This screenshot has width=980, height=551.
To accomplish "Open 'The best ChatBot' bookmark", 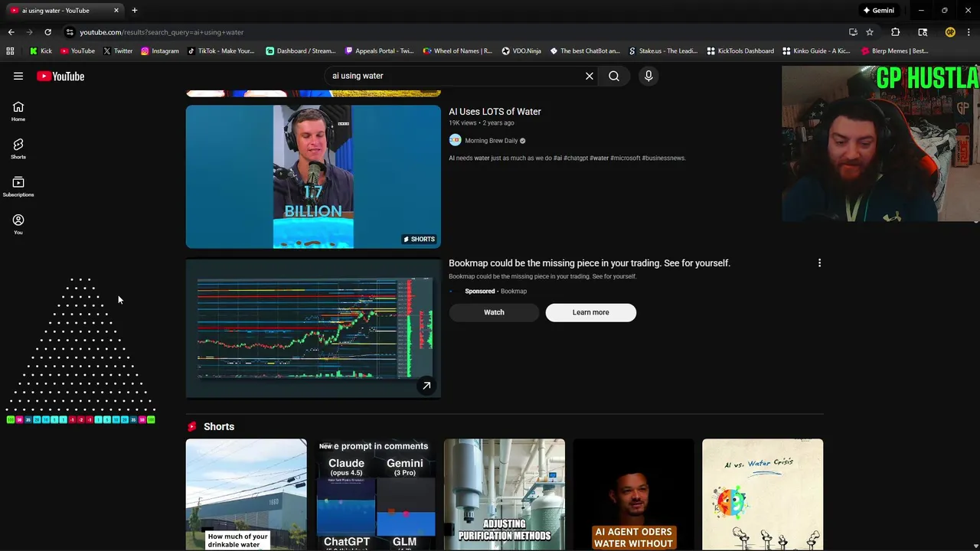I will pos(585,51).
